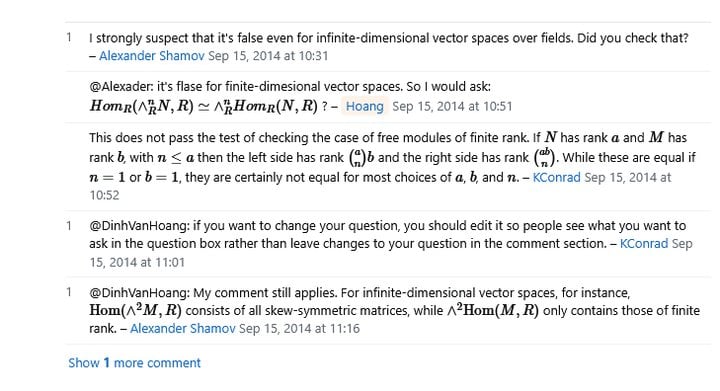Image resolution: width=720 pixels, height=391 pixels.
Task: Click the Sep 15, 2014 at 10:31 timestamp
Action: coord(268,56)
